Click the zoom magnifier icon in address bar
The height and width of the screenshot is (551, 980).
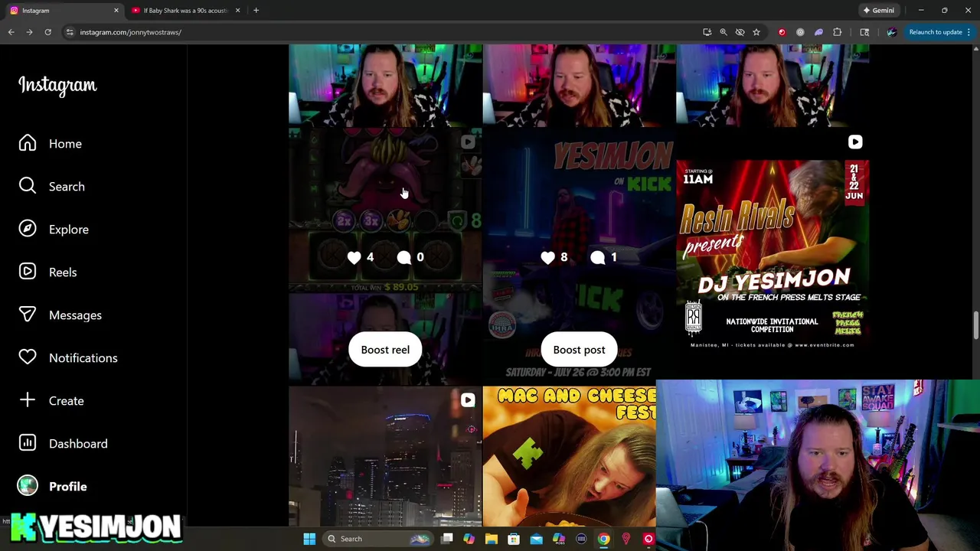[724, 32]
